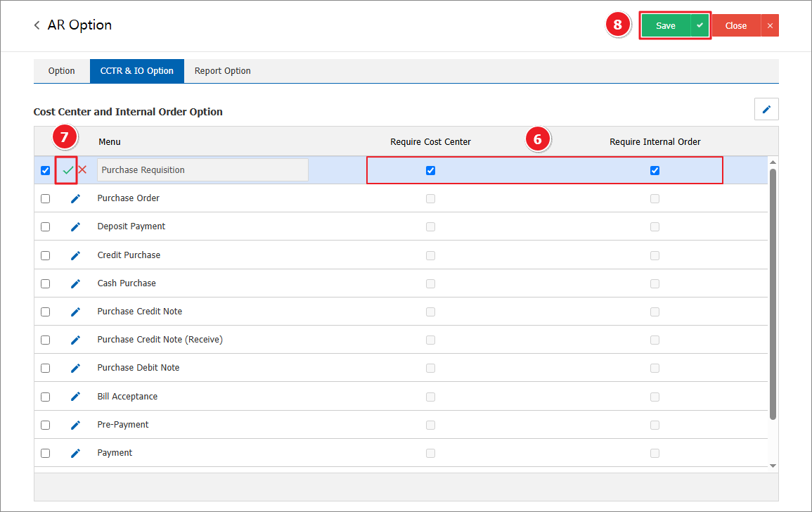
Task: Open the Save button dropdown arrow
Action: pyautogui.click(x=700, y=25)
